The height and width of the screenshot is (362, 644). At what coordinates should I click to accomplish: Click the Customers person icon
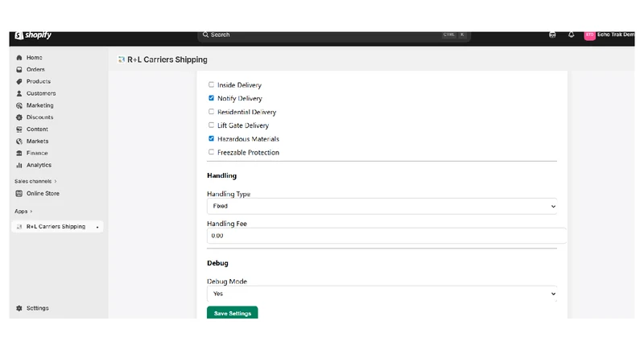click(x=19, y=93)
